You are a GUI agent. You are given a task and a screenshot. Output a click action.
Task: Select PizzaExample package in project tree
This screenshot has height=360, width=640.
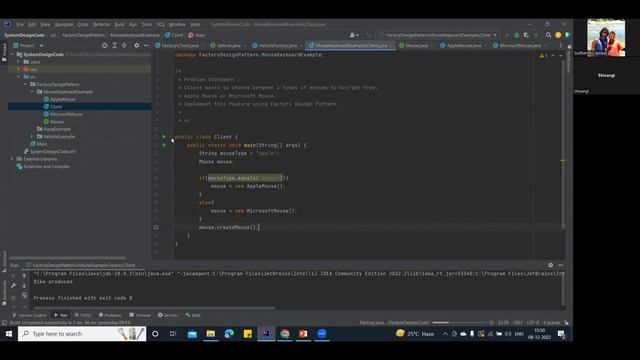coord(57,129)
